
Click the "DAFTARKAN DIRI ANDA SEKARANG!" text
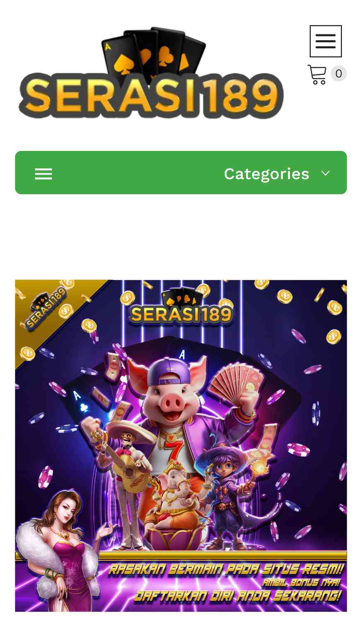pyautogui.click(x=238, y=596)
